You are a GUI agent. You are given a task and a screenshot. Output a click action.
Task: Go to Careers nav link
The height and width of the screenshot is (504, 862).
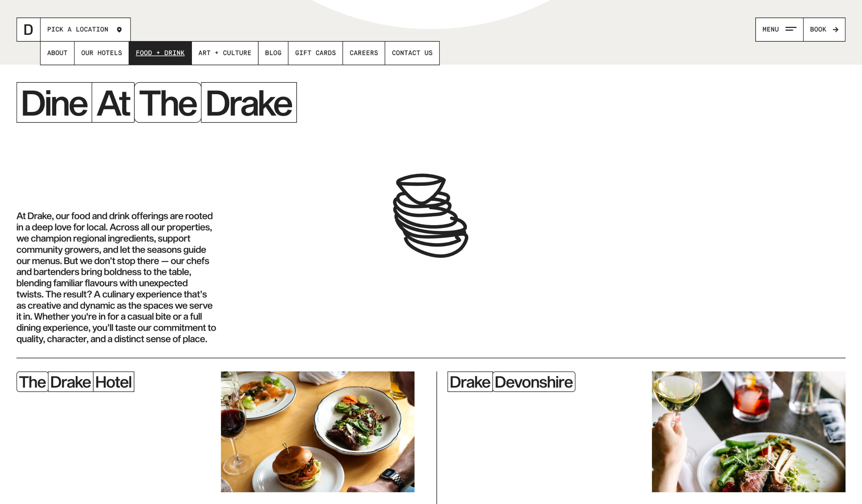[364, 53]
